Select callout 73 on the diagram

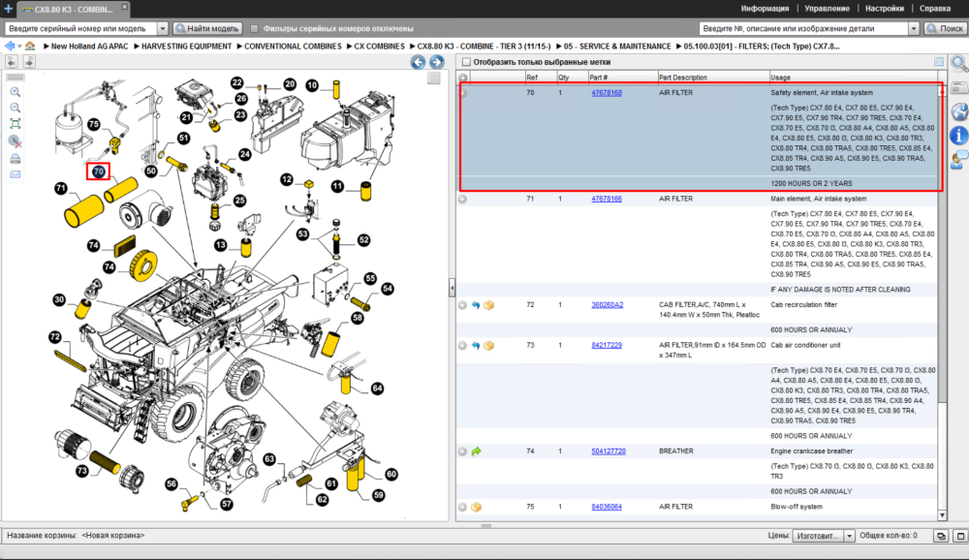(82, 471)
